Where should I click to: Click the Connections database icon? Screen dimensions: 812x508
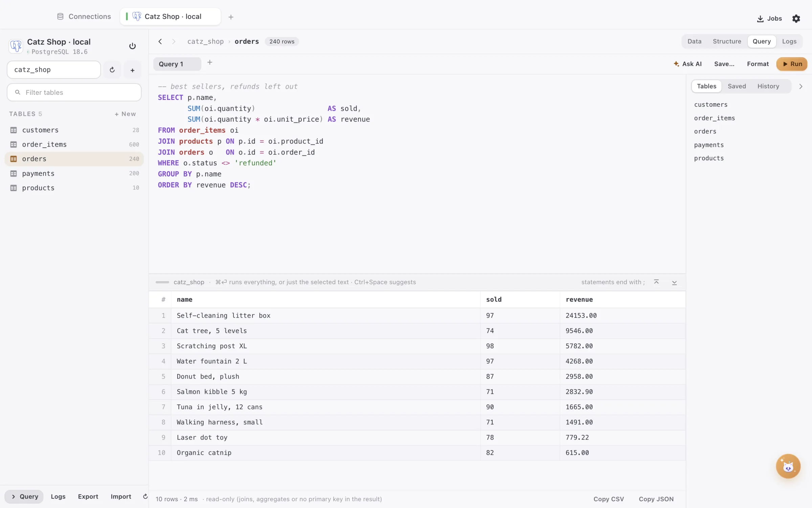pos(60,17)
